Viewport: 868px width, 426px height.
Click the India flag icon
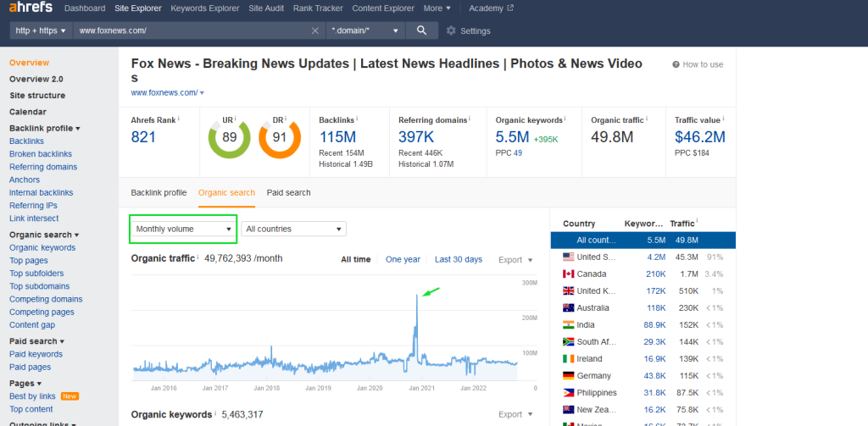click(568, 324)
